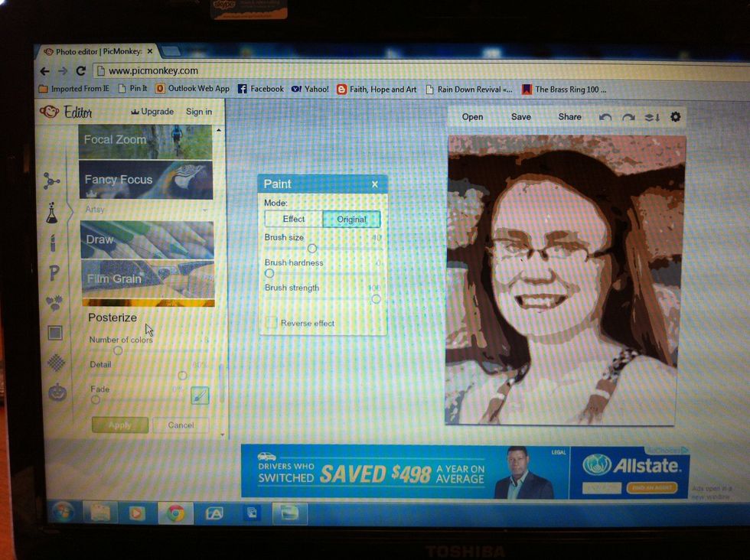Open Basic Edits crop icon
The width and height of the screenshot is (750, 560).
tap(51, 181)
